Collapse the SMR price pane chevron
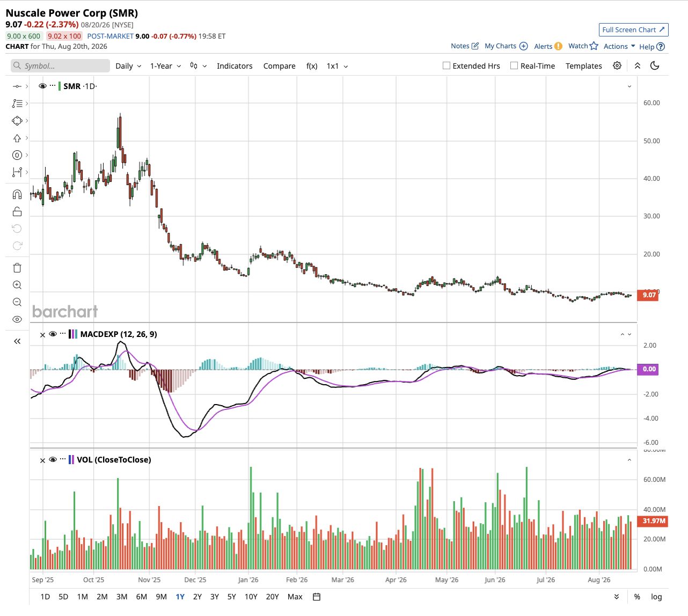The width and height of the screenshot is (688, 616). [630, 86]
